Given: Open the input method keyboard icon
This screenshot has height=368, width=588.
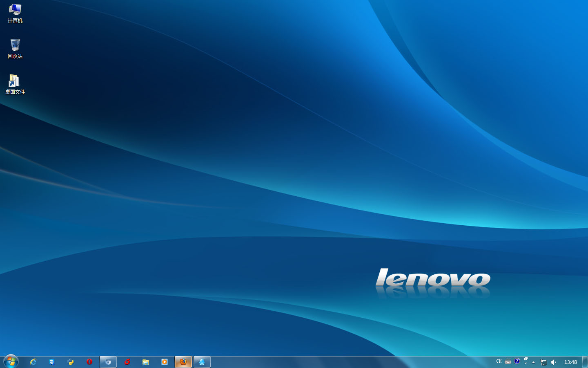Looking at the screenshot, I should pyautogui.click(x=508, y=361).
